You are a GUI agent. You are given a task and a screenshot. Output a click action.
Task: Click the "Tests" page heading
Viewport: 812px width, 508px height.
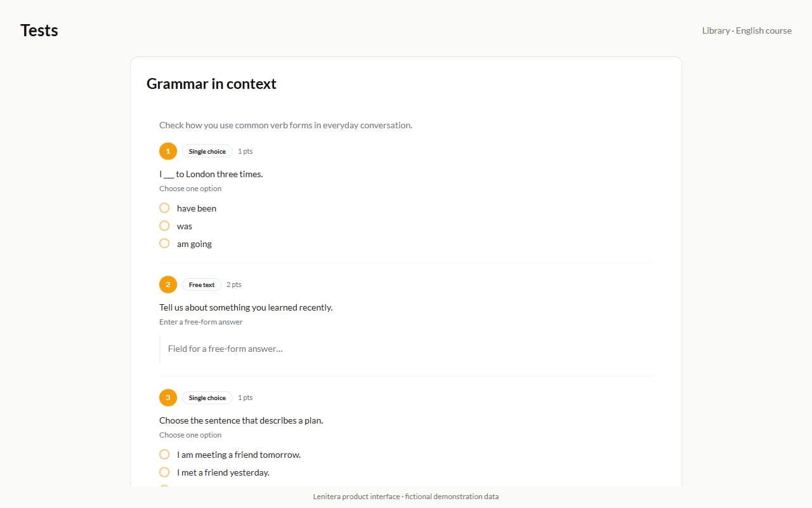point(39,30)
